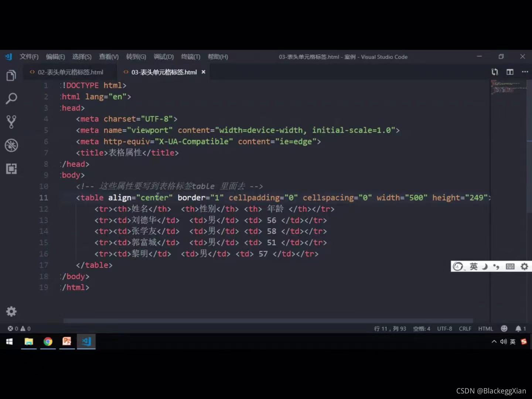This screenshot has width=532, height=399.
Task: Click the 行 11, 列 93 cursor position
Action: 390,328
